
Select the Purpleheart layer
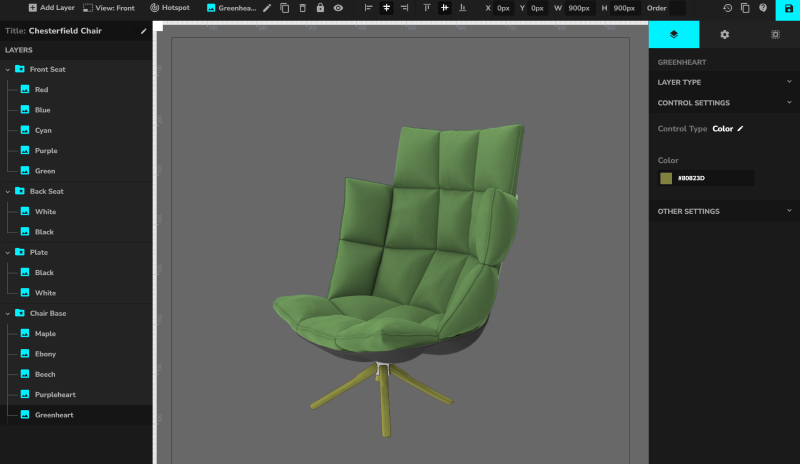tap(54, 394)
